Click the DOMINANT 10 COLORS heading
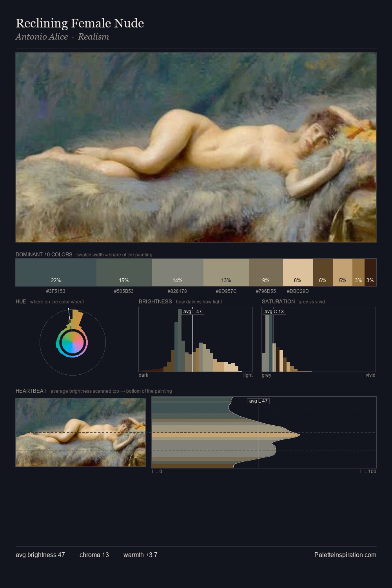This screenshot has height=588, width=392. click(44, 254)
